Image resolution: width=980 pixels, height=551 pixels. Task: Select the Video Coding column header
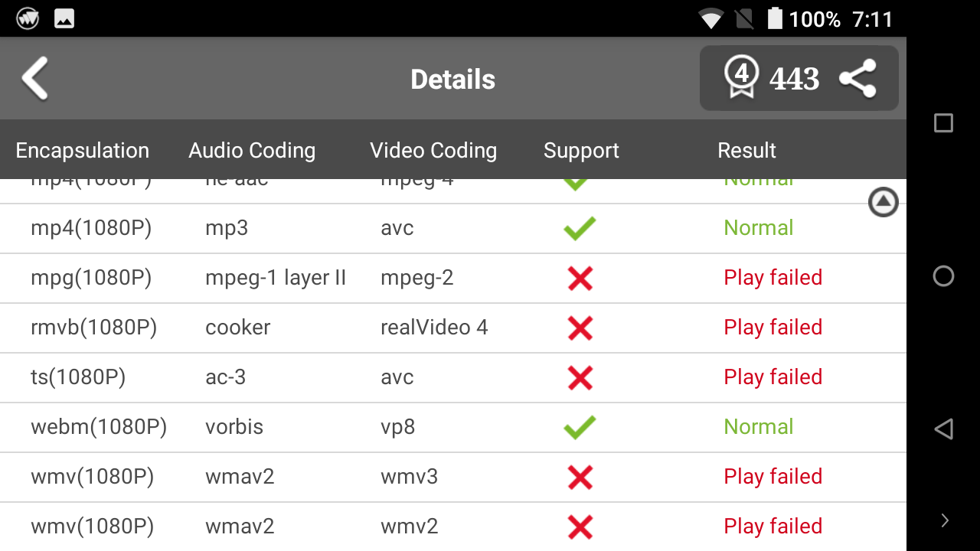433,151
